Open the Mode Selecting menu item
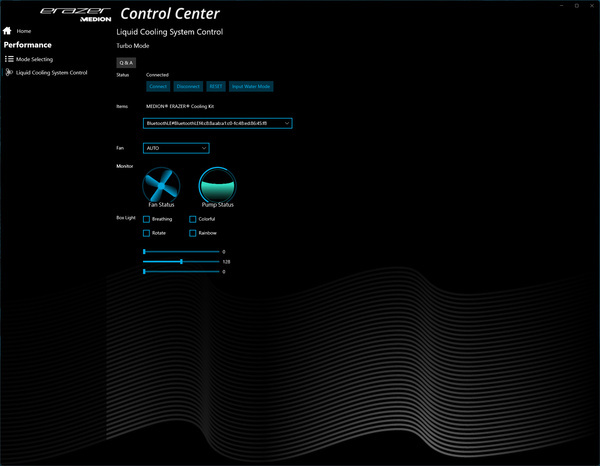The image size is (600, 466). 37,59
